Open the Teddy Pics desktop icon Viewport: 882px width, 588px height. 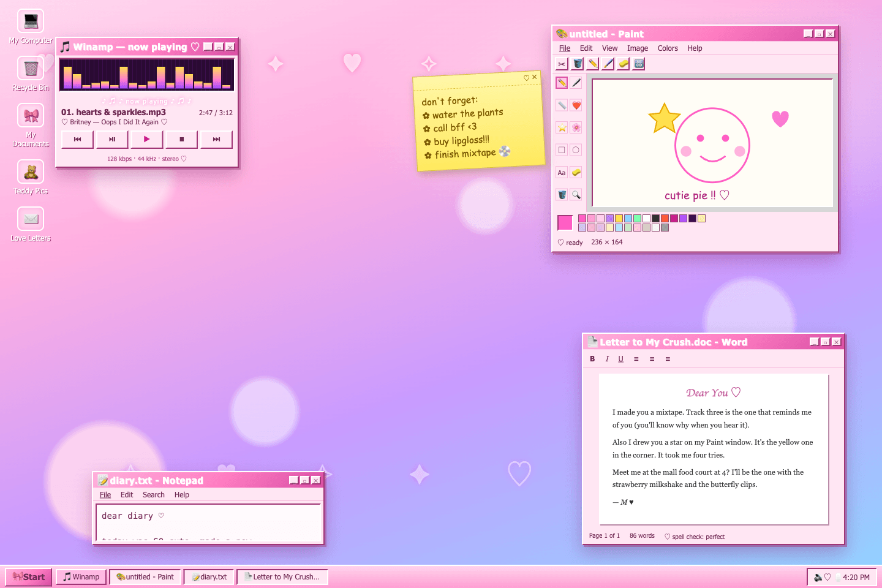(31, 178)
